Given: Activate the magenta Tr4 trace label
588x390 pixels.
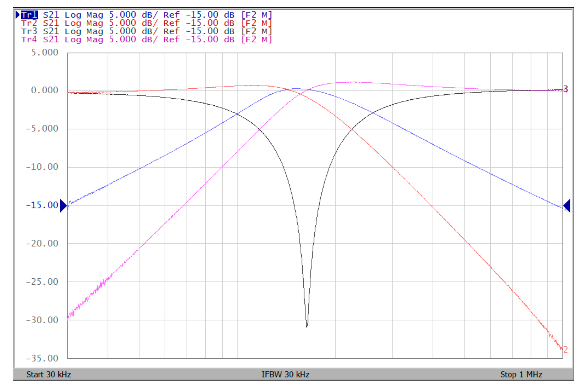Looking at the screenshot, I should 29,39.
